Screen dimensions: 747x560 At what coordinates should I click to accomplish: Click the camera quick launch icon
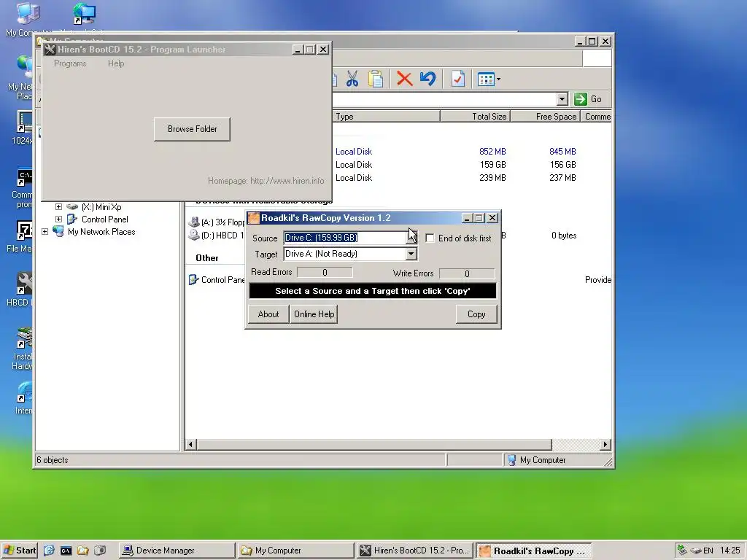pyautogui.click(x=99, y=551)
